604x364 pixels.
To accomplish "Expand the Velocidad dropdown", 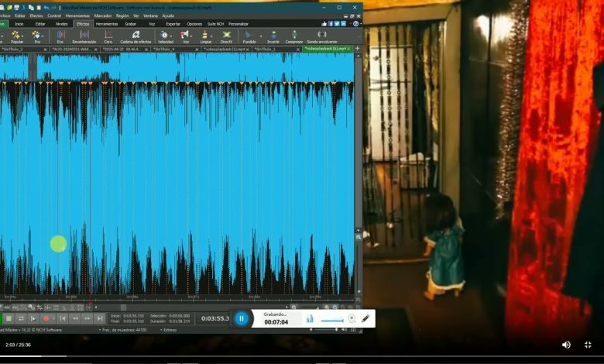I will click(172, 35).
